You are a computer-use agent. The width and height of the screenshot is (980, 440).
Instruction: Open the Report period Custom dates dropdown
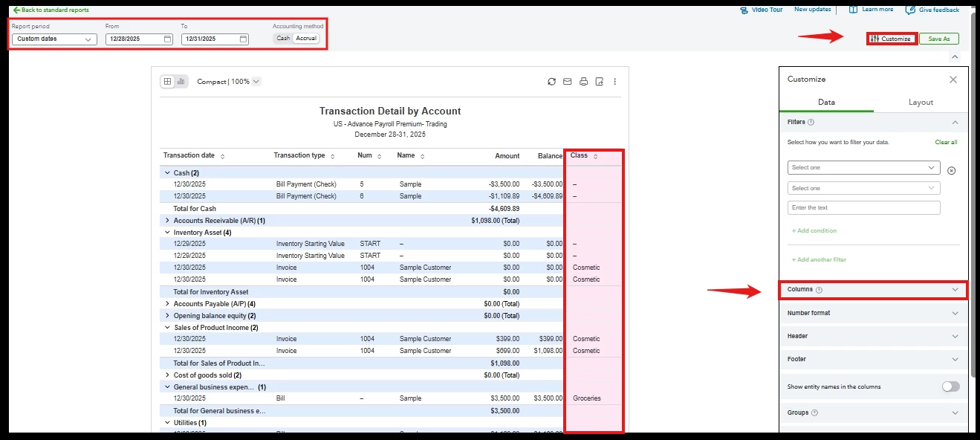tap(54, 39)
